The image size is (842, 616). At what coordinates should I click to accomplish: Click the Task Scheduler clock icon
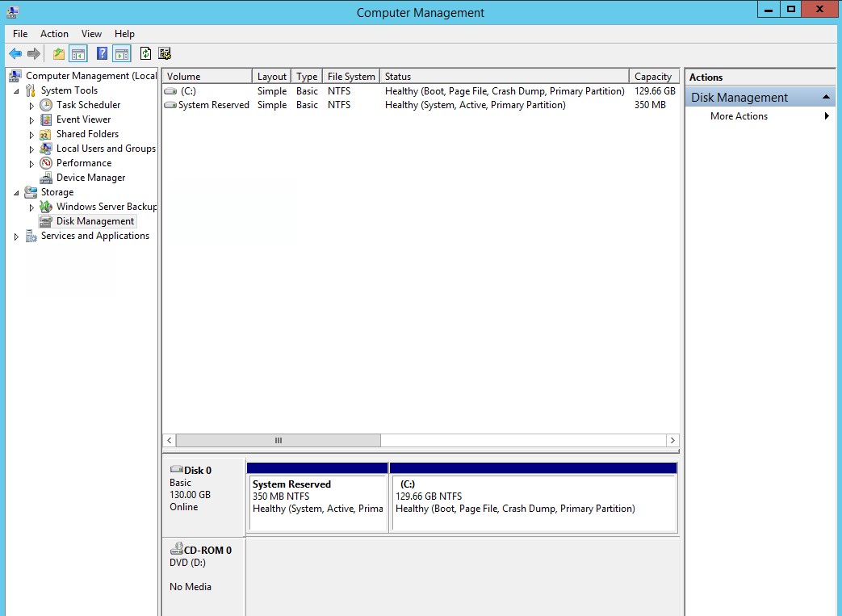pyautogui.click(x=46, y=105)
